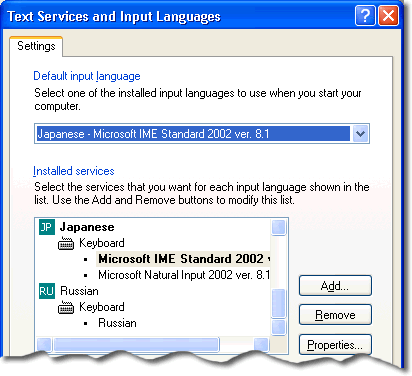Select Microsoft Natural Input 2002 entry
This screenshot has height=376, width=412.
click(184, 275)
